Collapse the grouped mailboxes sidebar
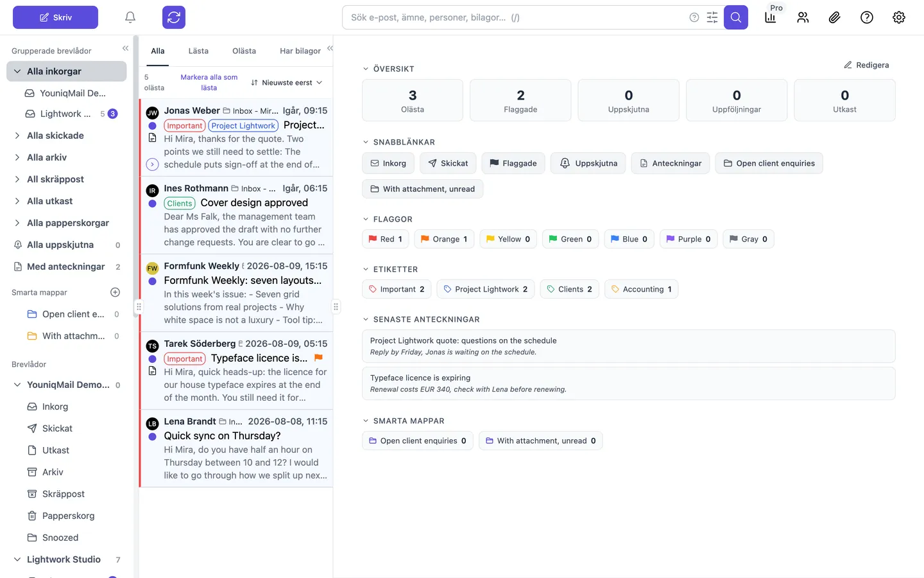Screen dimensions: 924x578 [125, 48]
